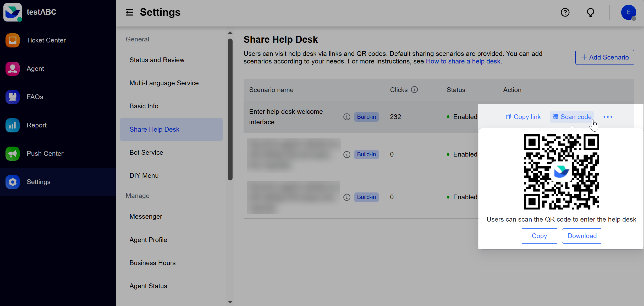
Task: Click the lightbulb tips icon
Action: (x=590, y=12)
